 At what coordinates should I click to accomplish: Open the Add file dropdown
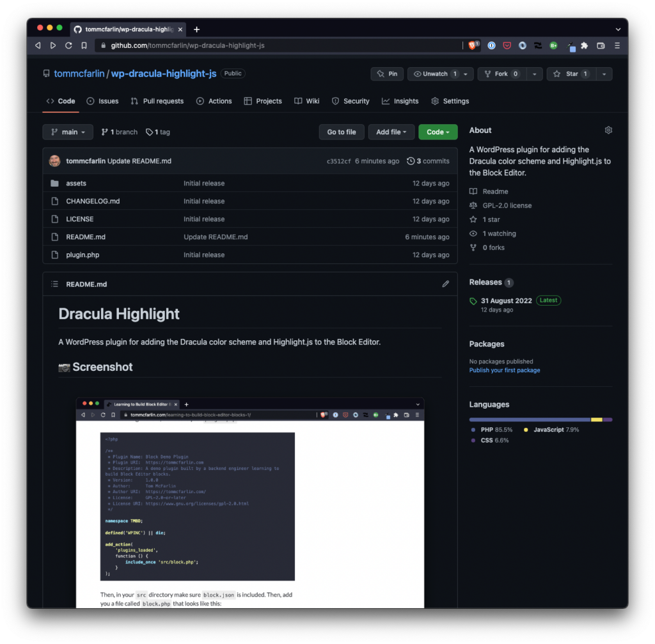coord(391,132)
